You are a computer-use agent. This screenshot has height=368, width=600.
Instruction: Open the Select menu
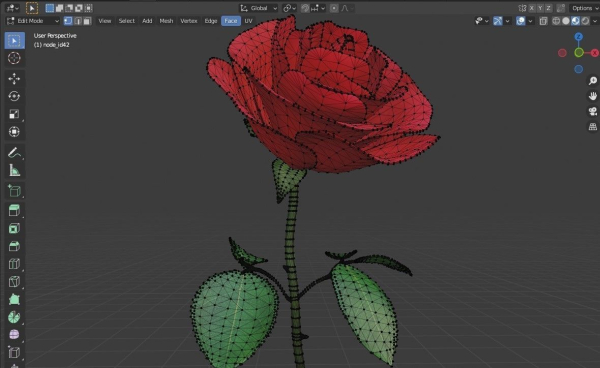tap(126, 21)
